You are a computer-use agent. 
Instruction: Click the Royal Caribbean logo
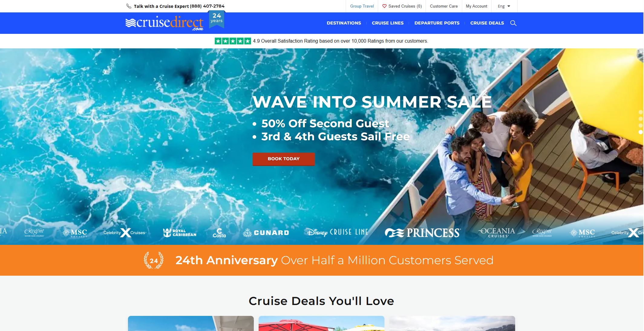tap(180, 232)
